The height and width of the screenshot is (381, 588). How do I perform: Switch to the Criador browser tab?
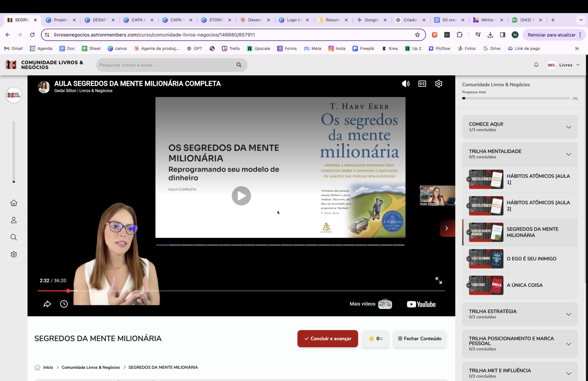[x=410, y=20]
